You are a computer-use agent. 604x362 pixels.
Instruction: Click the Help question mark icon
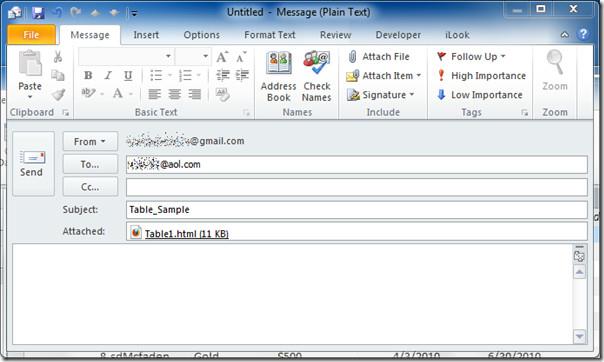(x=583, y=34)
